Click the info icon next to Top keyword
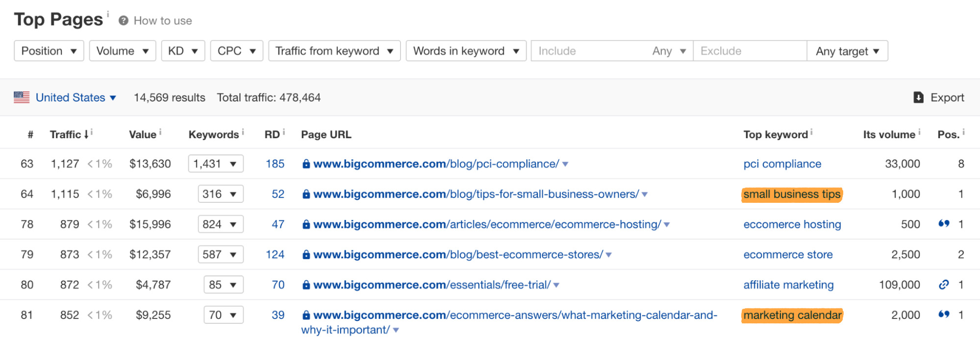The height and width of the screenshot is (342, 980). [811, 132]
